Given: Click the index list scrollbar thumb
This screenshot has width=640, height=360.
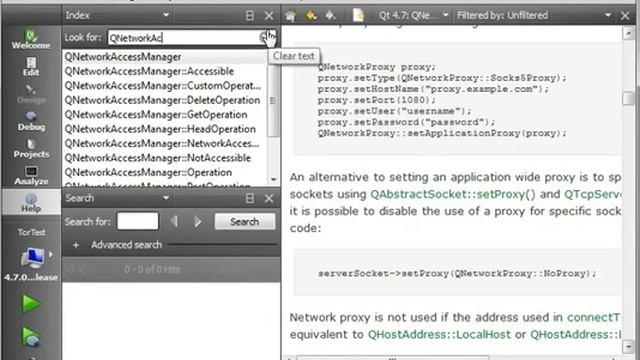Looking at the screenshot, I should 273,100.
